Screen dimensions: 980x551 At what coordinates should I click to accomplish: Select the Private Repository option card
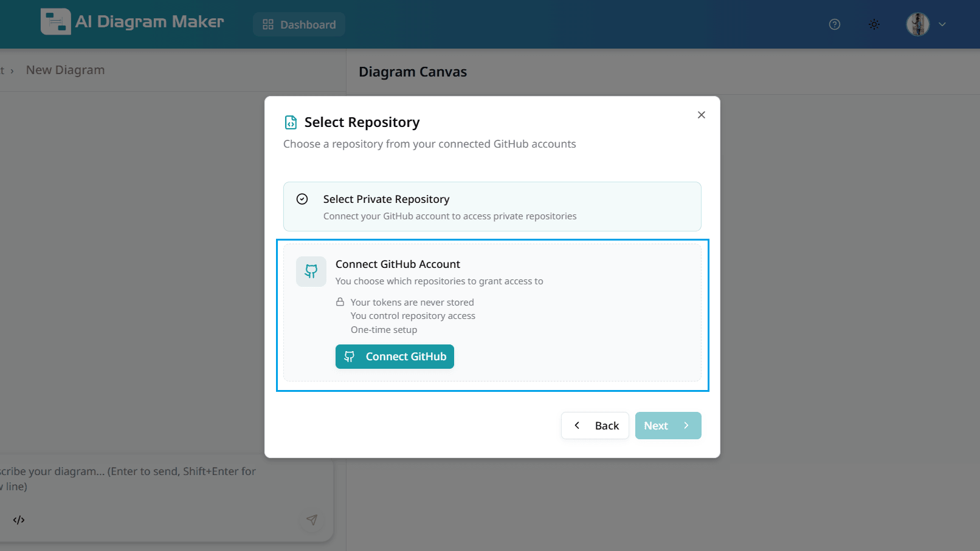(492, 207)
